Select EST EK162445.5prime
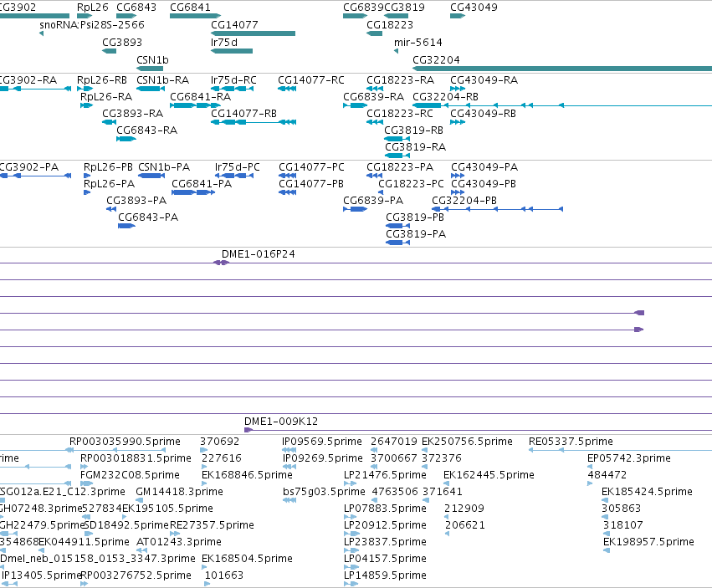The image size is (712, 588). tap(489, 475)
